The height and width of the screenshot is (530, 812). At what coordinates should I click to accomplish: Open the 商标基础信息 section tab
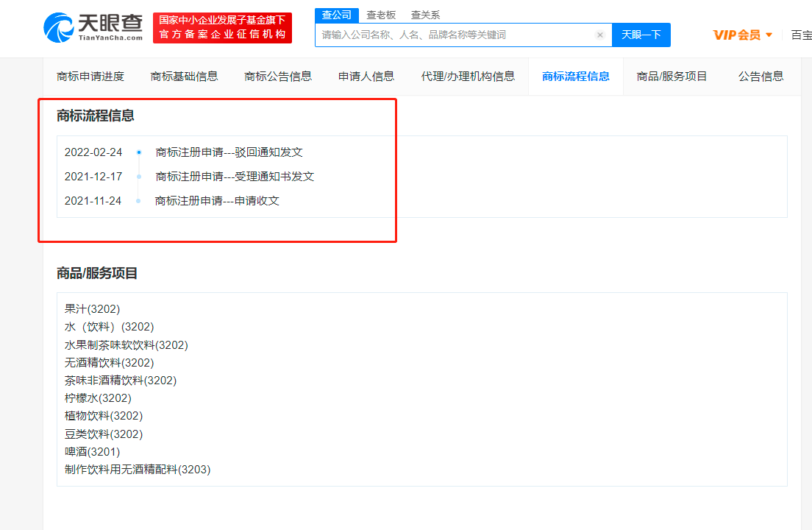tap(184, 77)
